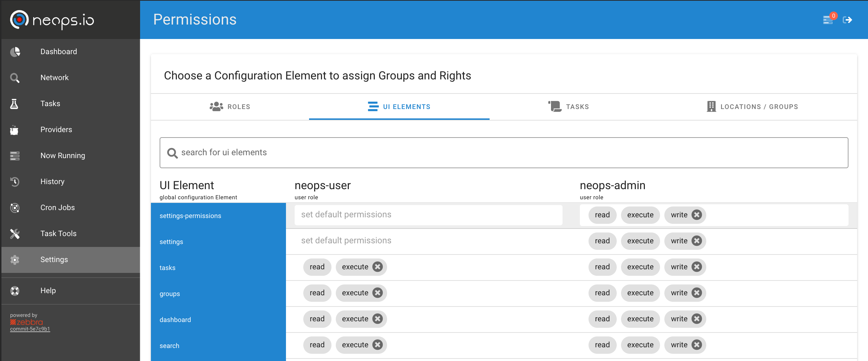Image resolution: width=868 pixels, height=361 pixels.
Task: Click the Locations building icon
Action: (711, 106)
